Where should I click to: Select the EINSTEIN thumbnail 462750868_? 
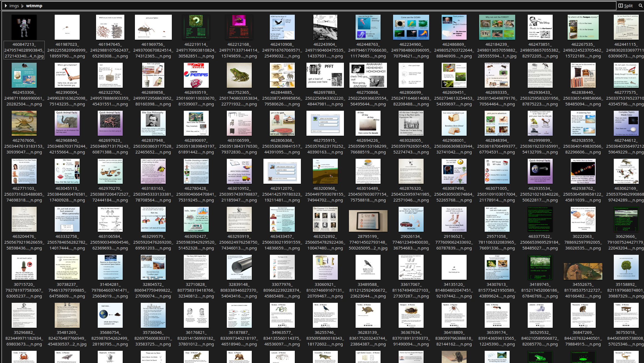click(x=368, y=75)
